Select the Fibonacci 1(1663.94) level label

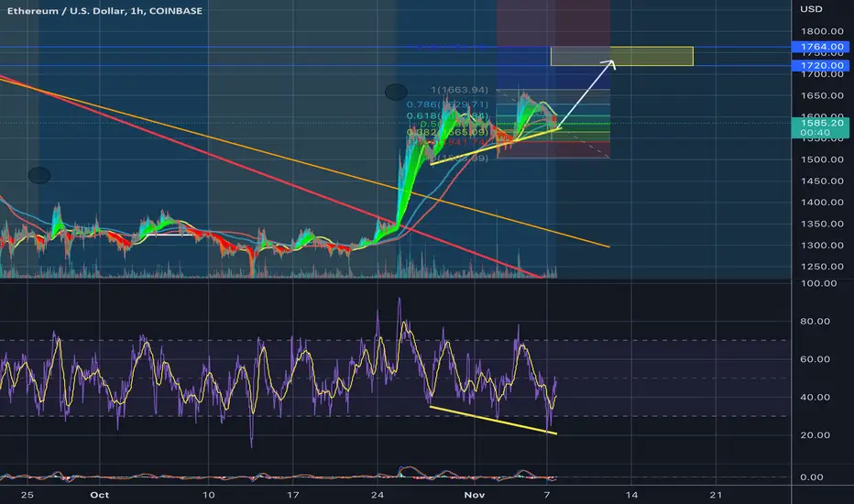tap(459, 90)
